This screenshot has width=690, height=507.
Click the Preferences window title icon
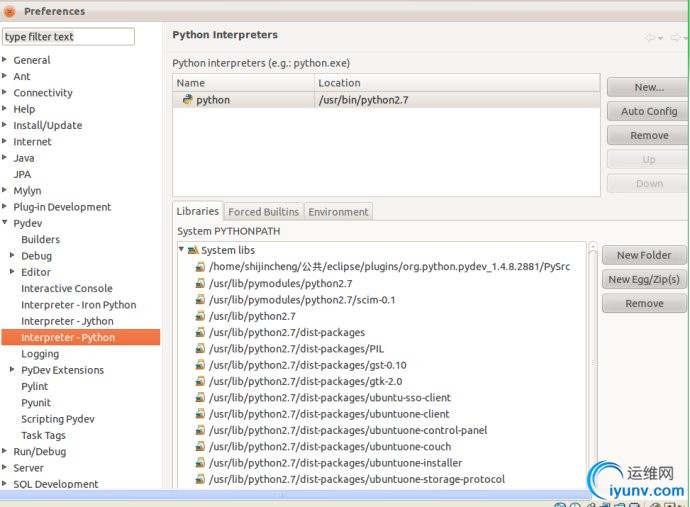11,11
